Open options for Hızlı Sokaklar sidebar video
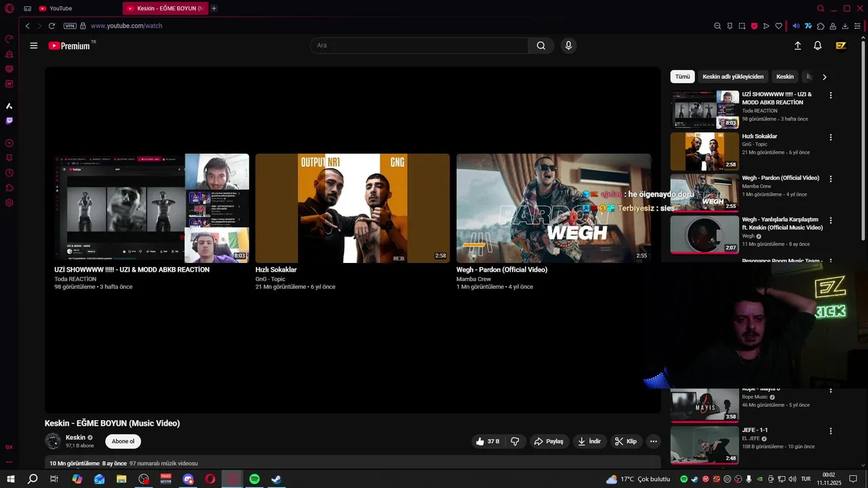This screenshot has height=488, width=868. [831, 138]
